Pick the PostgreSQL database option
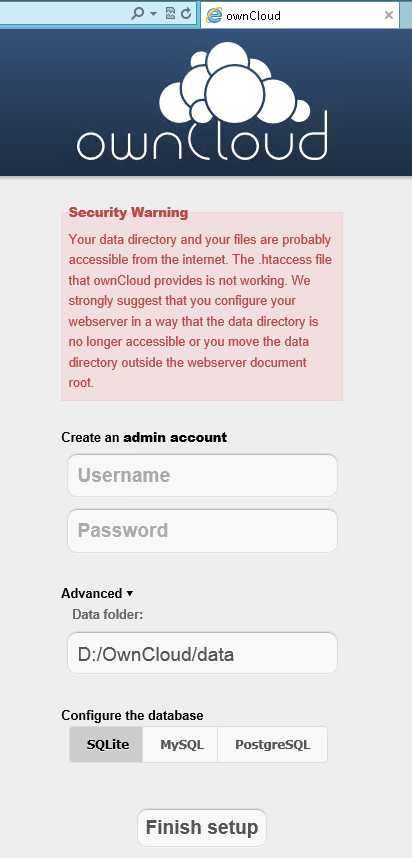Viewport: 412px width, 858px height. [x=272, y=745]
